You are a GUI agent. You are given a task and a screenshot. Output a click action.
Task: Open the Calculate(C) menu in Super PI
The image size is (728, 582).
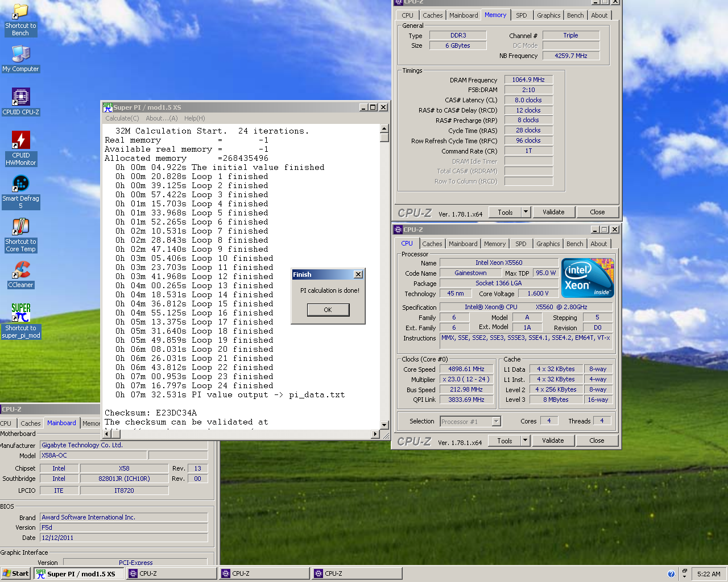[x=122, y=118]
